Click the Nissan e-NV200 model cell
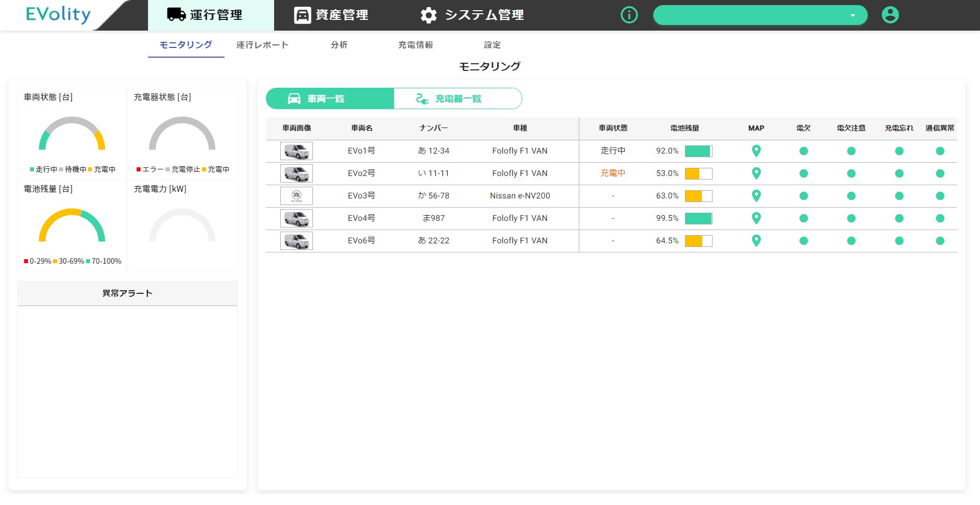The image size is (980, 505). [x=520, y=196]
